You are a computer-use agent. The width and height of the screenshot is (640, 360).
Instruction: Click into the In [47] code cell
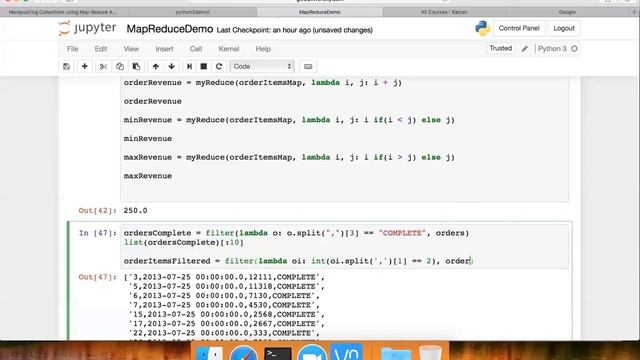(344, 246)
